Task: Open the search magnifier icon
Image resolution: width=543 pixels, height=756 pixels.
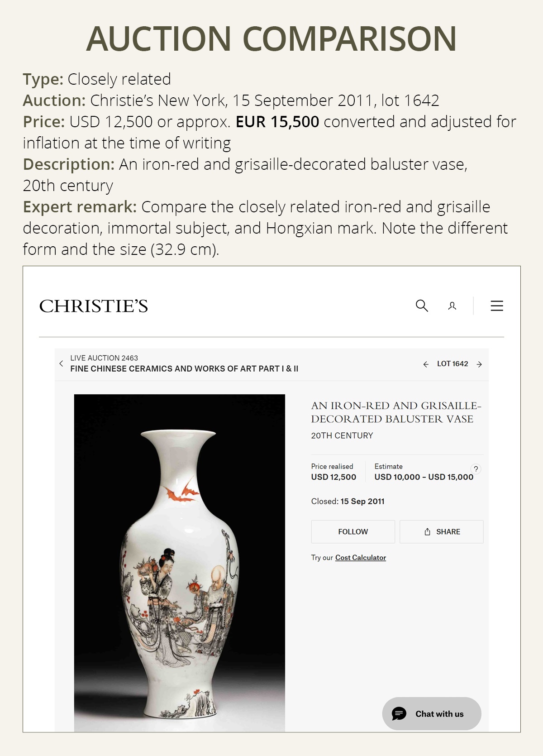Action: click(x=422, y=306)
